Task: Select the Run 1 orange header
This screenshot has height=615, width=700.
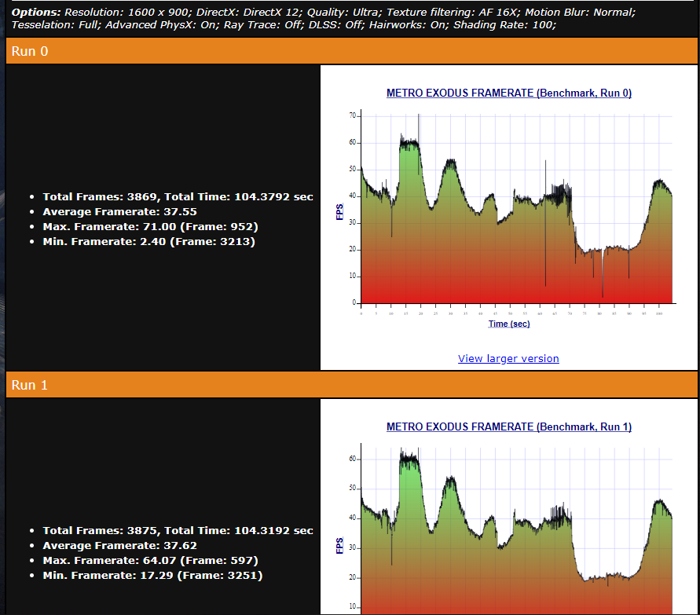Action: pyautogui.click(x=352, y=385)
